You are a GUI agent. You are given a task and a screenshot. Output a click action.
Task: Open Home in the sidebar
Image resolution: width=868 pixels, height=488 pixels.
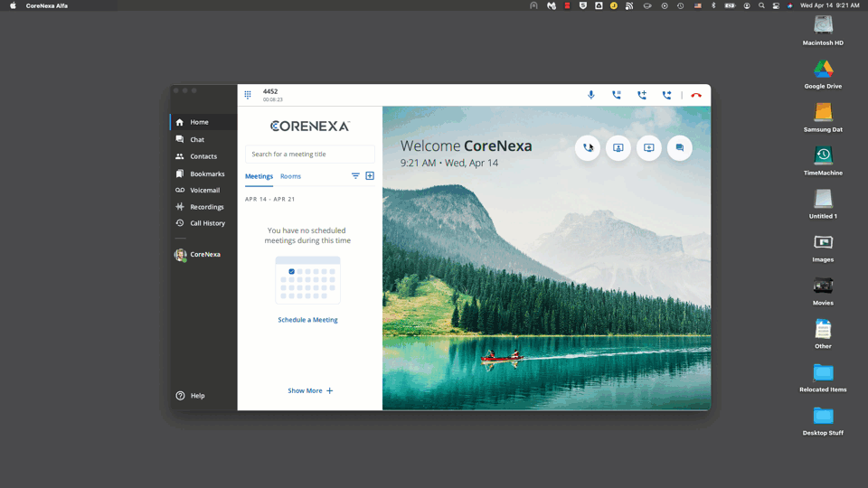(203, 122)
